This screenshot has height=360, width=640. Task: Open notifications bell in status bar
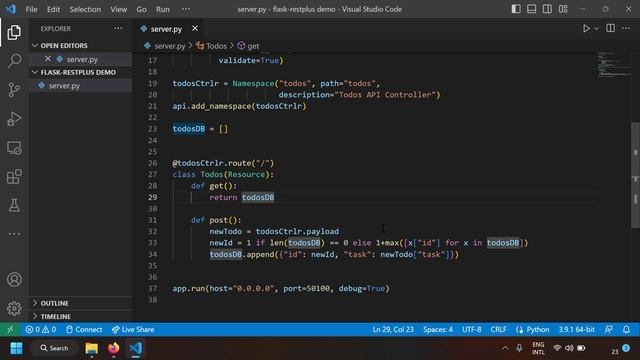pyautogui.click(x=626, y=329)
